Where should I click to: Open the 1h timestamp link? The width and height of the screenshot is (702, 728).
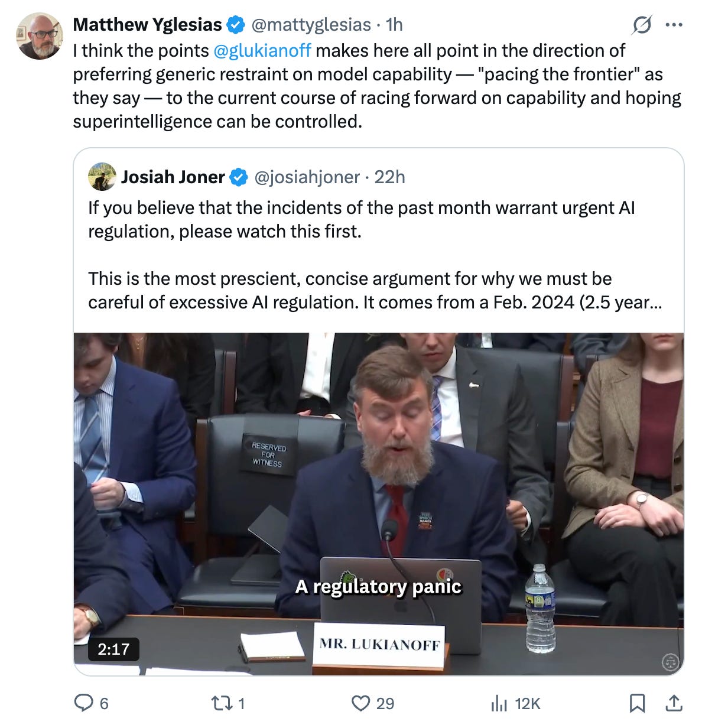[394, 25]
